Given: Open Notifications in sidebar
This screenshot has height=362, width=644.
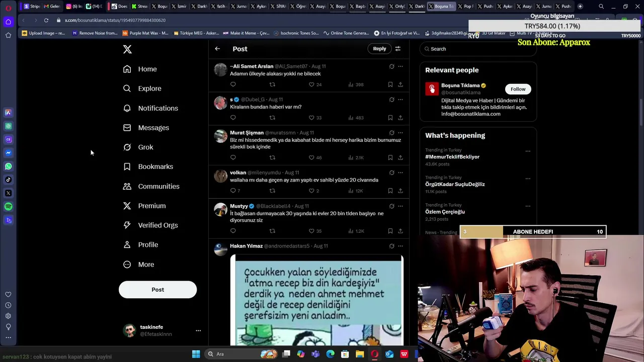Looking at the screenshot, I should 150,108.
